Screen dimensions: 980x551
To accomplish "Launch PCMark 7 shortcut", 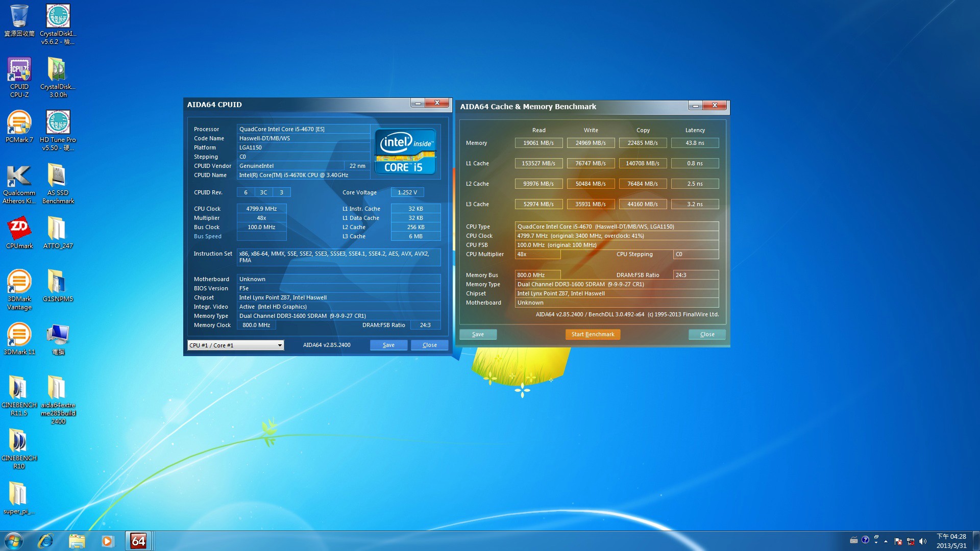I will click(19, 127).
